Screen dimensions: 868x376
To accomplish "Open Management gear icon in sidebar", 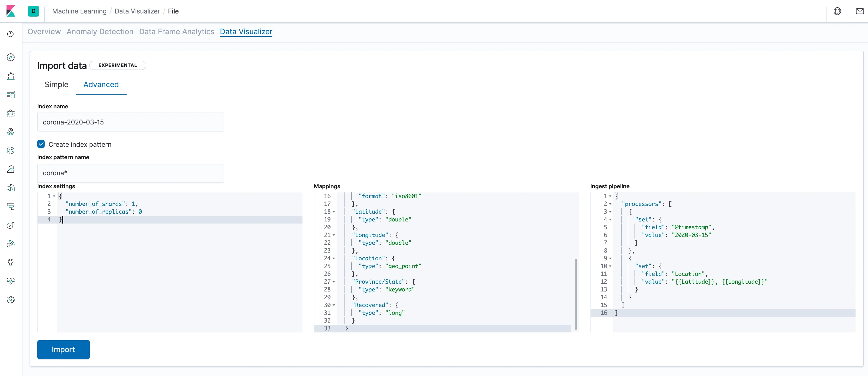I will point(11,300).
